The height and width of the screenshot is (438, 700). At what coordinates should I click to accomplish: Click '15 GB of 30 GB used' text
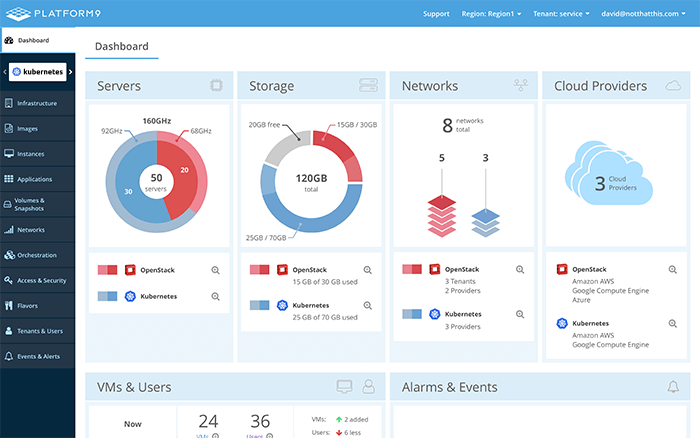325,282
